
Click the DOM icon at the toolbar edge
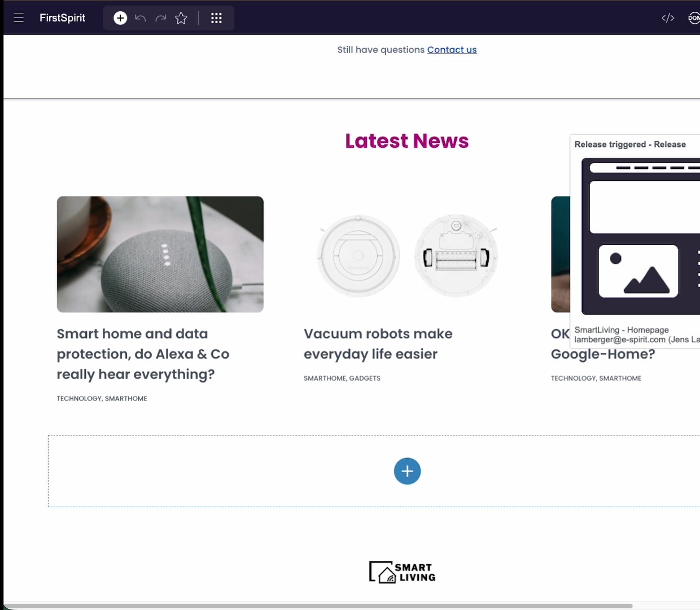tap(694, 18)
